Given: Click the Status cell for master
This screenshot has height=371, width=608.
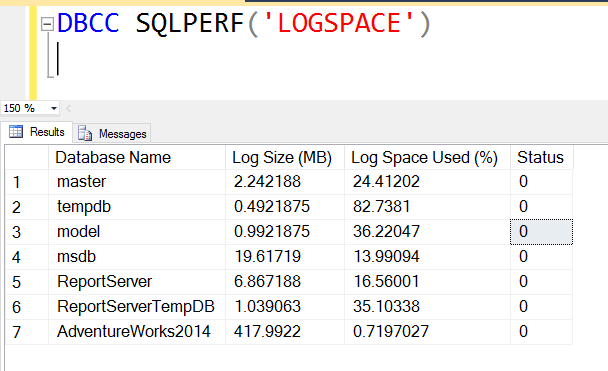Looking at the screenshot, I should 541,182.
